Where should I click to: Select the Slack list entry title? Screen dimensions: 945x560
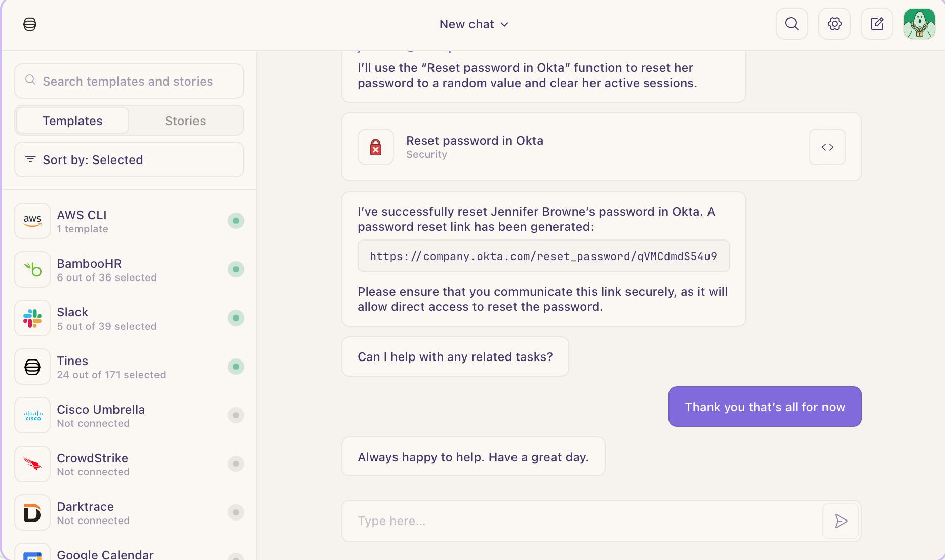click(x=72, y=312)
